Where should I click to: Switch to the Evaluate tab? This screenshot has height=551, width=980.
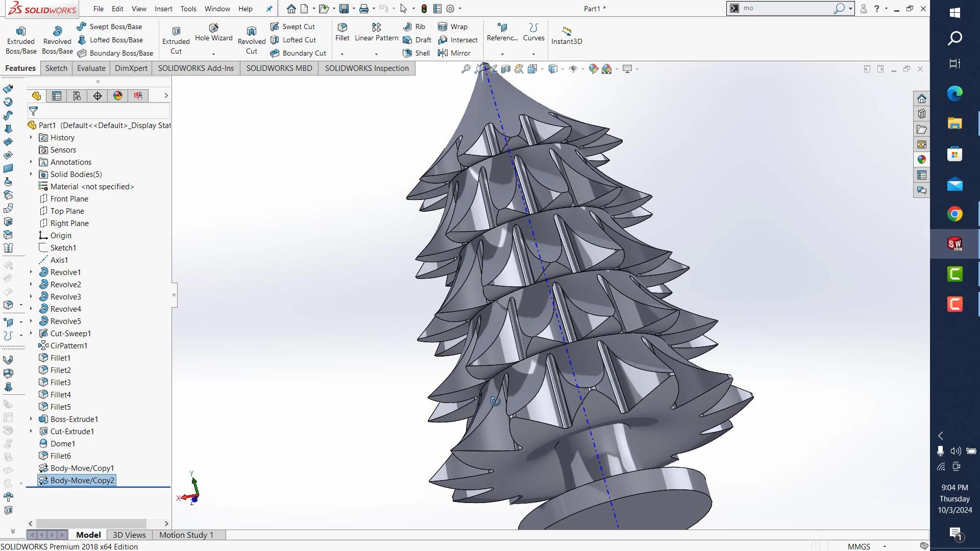[91, 68]
